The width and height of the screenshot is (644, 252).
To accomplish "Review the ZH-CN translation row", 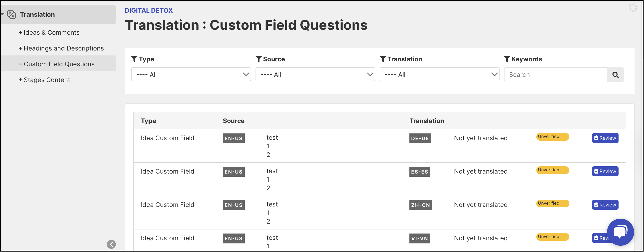I will coord(605,205).
